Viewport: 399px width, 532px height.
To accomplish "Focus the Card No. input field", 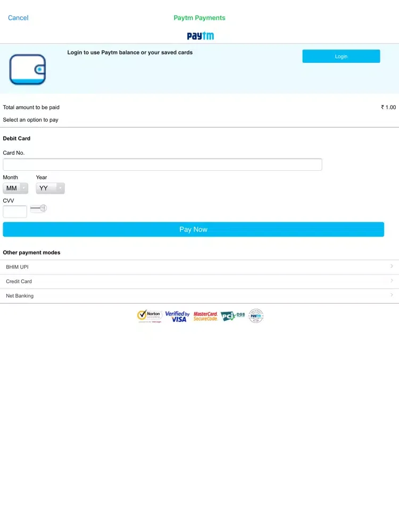I will 162,164.
